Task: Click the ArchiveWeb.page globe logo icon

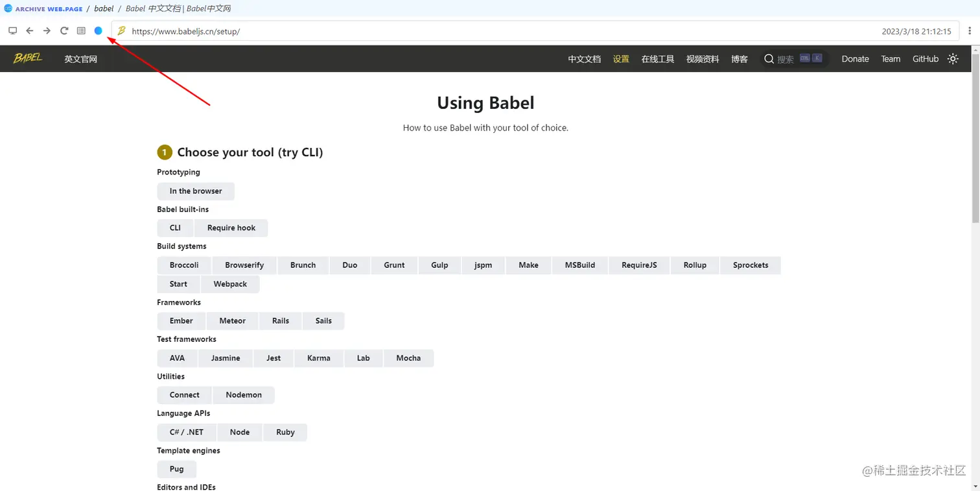Action: coord(8,8)
